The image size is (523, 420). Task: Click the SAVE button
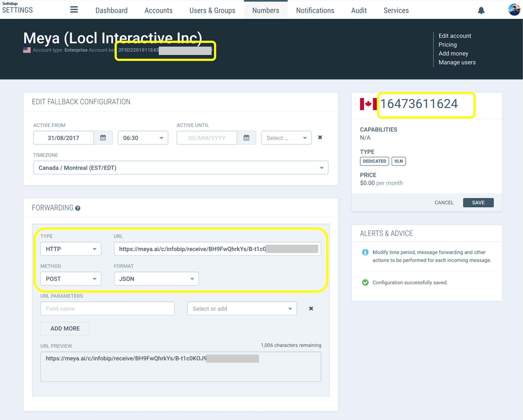pos(478,203)
